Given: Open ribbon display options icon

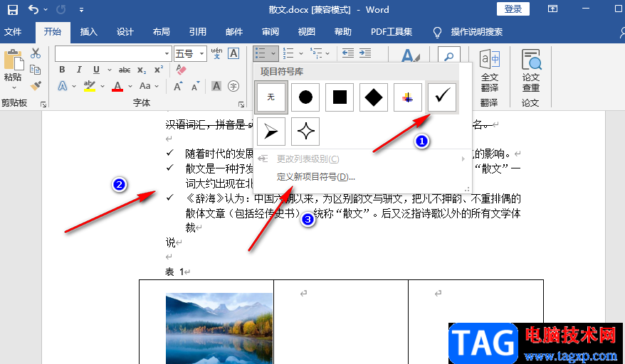Looking at the screenshot, I should (552, 9).
